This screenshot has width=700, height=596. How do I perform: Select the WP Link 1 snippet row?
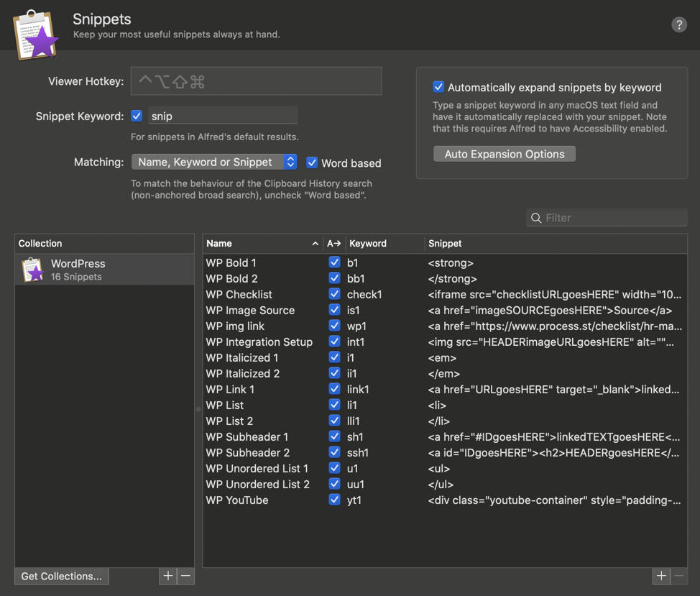445,389
